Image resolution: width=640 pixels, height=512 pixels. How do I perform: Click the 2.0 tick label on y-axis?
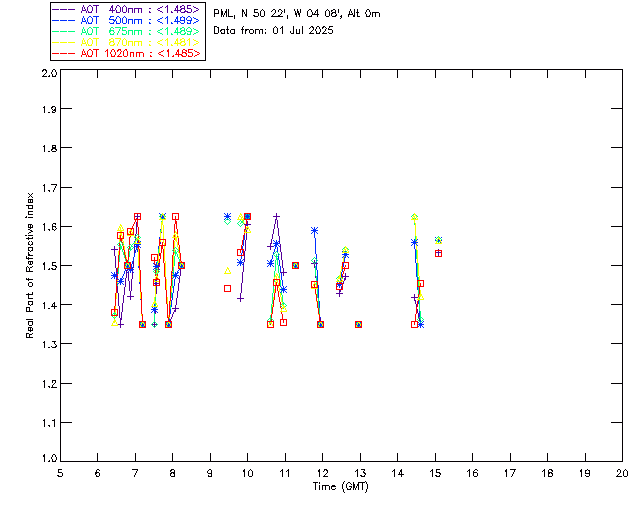point(48,74)
